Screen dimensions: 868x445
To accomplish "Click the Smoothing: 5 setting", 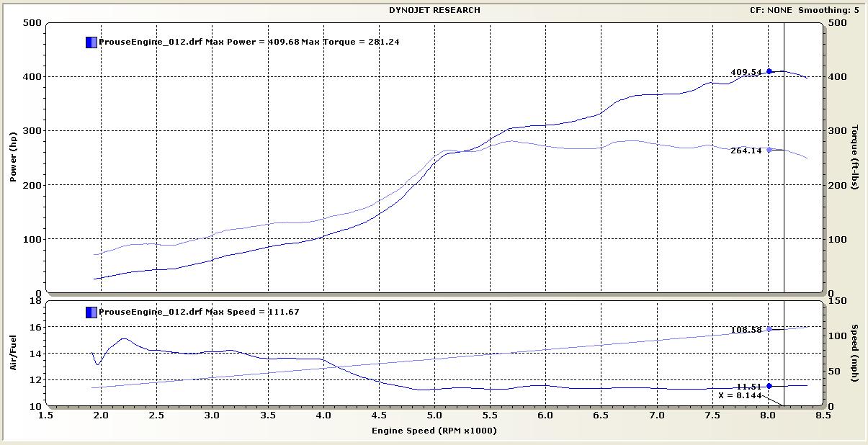I will pos(828,10).
